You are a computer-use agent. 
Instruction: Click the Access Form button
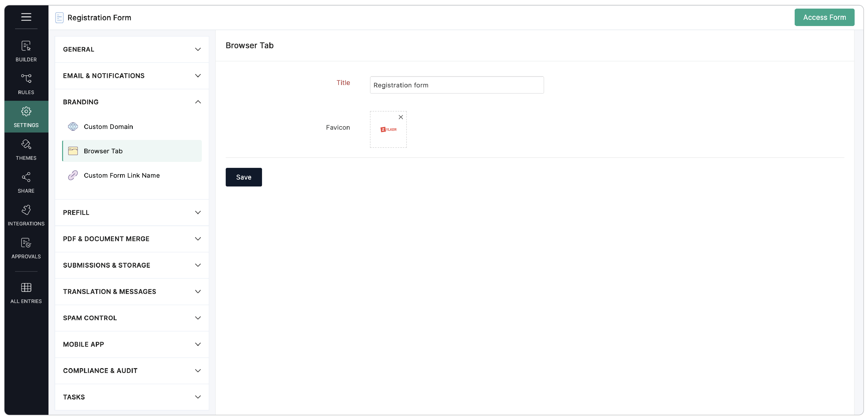(824, 17)
